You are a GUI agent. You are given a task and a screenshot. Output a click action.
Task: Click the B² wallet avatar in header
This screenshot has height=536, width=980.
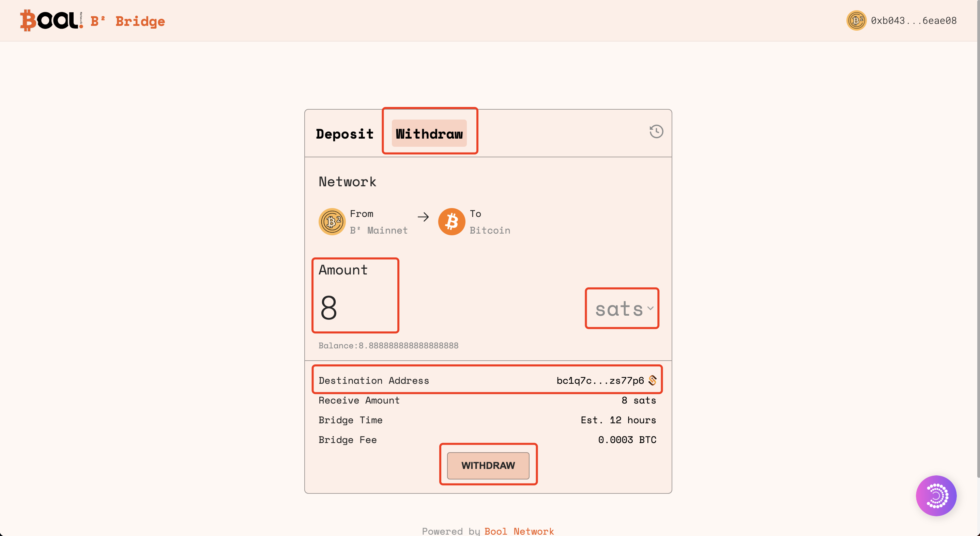[x=856, y=20]
